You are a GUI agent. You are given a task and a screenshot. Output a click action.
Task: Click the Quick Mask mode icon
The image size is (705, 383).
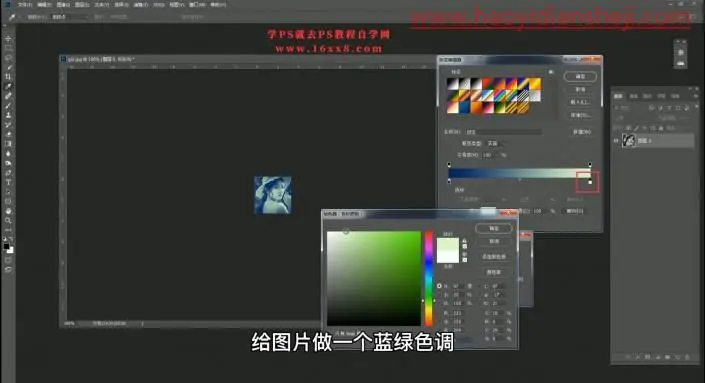[x=8, y=260]
